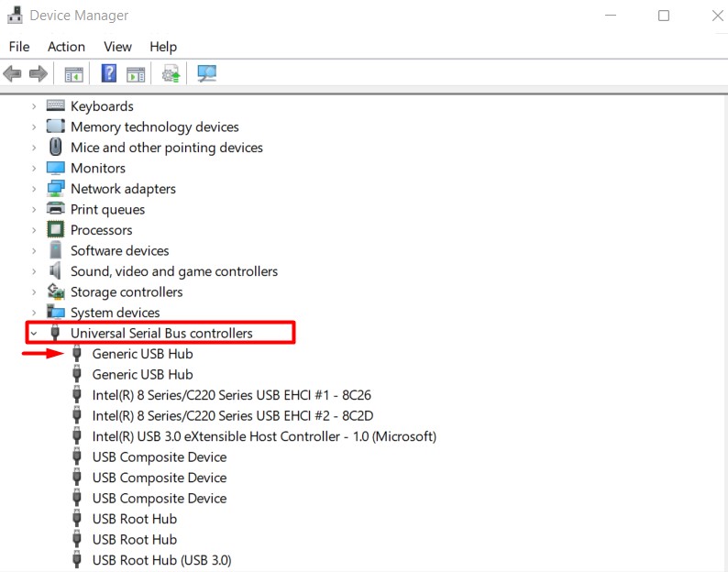This screenshot has height=572, width=728.
Task: Click the Network adapters icon
Action: (56, 188)
